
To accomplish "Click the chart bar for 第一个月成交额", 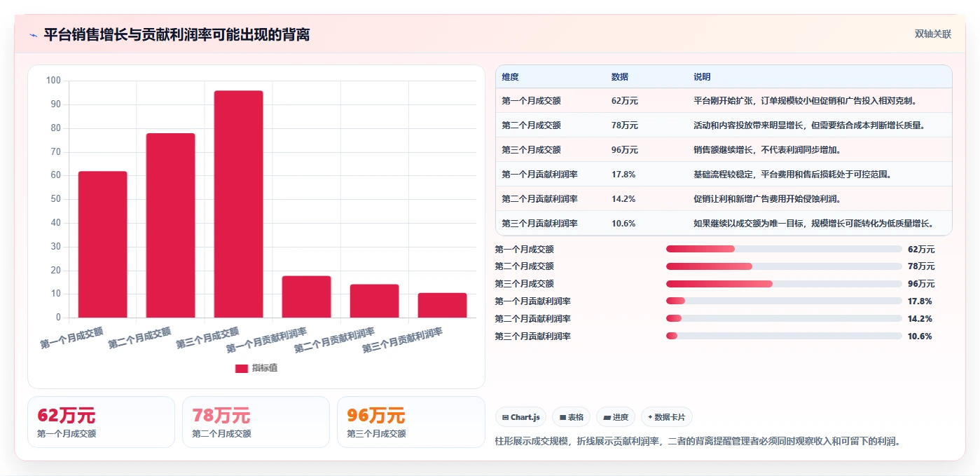I will 103,244.
